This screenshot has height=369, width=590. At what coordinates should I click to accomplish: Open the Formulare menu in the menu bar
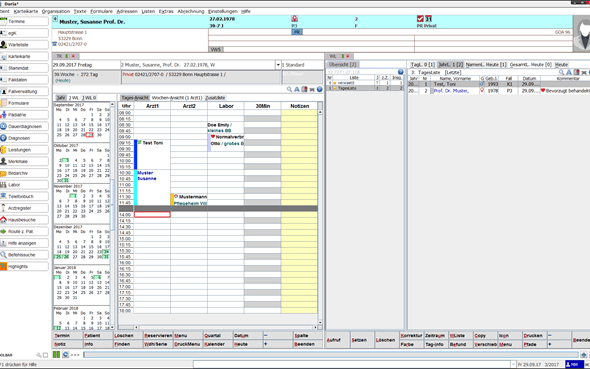[101, 11]
